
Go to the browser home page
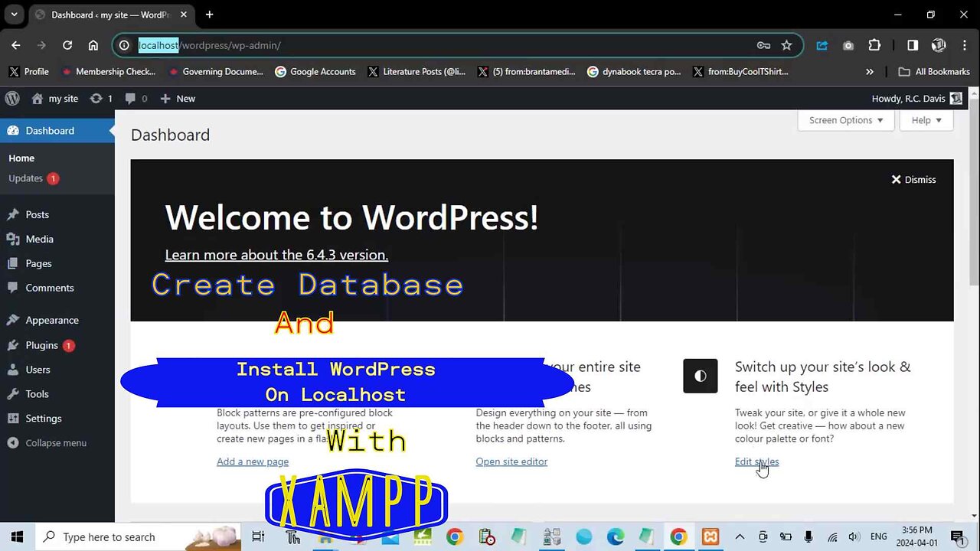[93, 45]
